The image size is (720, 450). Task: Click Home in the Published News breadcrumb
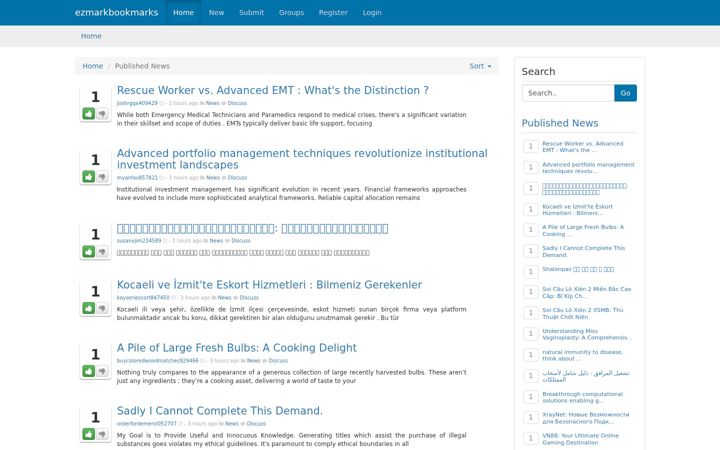pyautogui.click(x=92, y=66)
